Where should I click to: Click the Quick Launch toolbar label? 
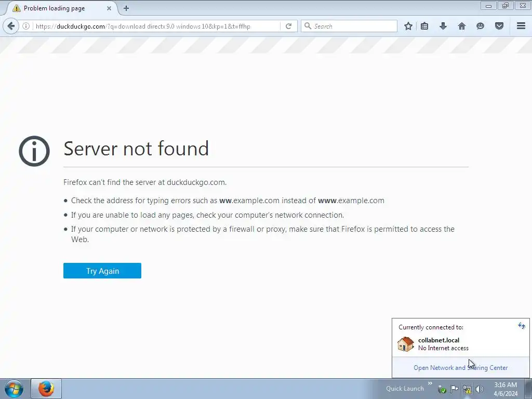click(x=405, y=389)
